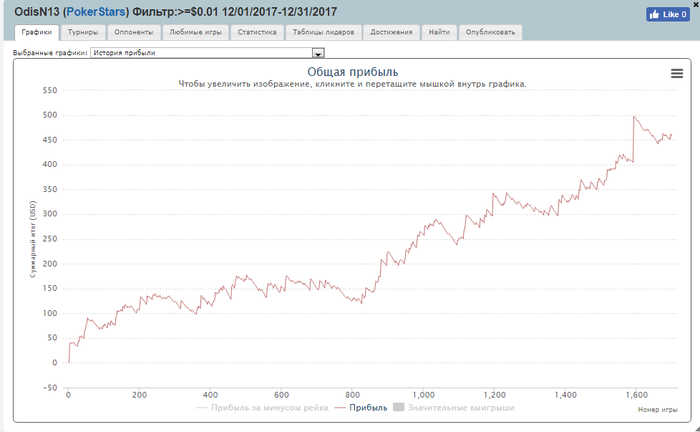Open the Опубликовать tab
The width and height of the screenshot is (700, 432).
490,32
